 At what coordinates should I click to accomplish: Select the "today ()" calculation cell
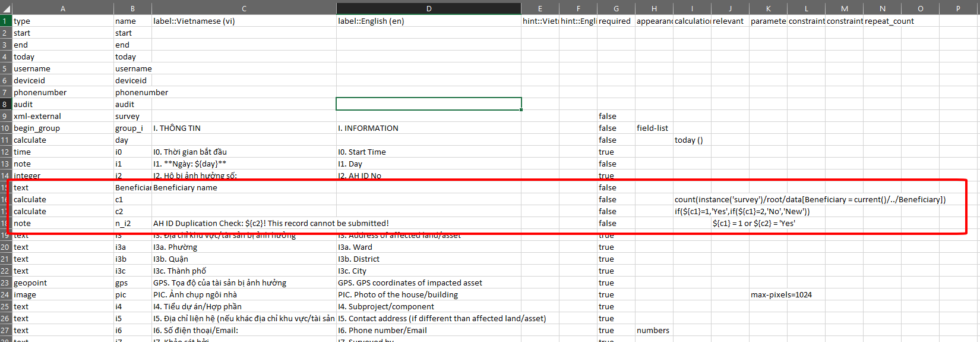coord(689,140)
